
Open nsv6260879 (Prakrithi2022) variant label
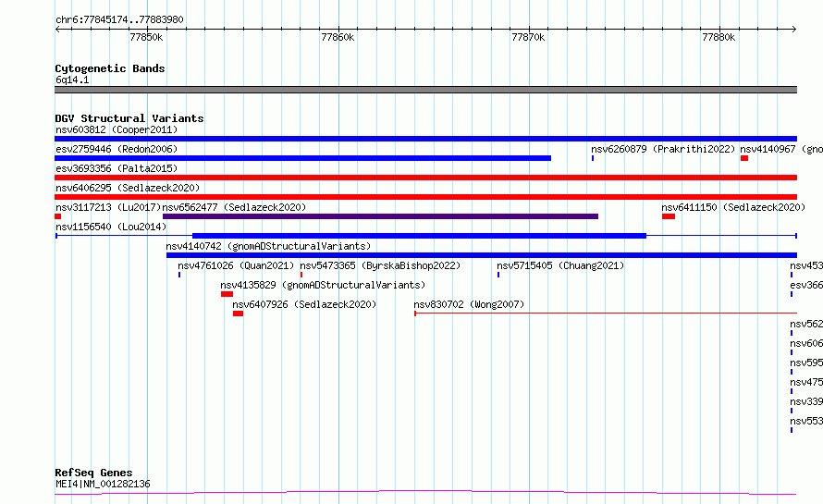point(663,149)
